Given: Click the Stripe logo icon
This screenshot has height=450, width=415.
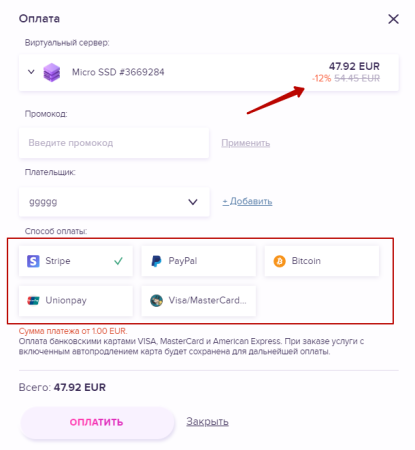Looking at the screenshot, I should (33, 261).
